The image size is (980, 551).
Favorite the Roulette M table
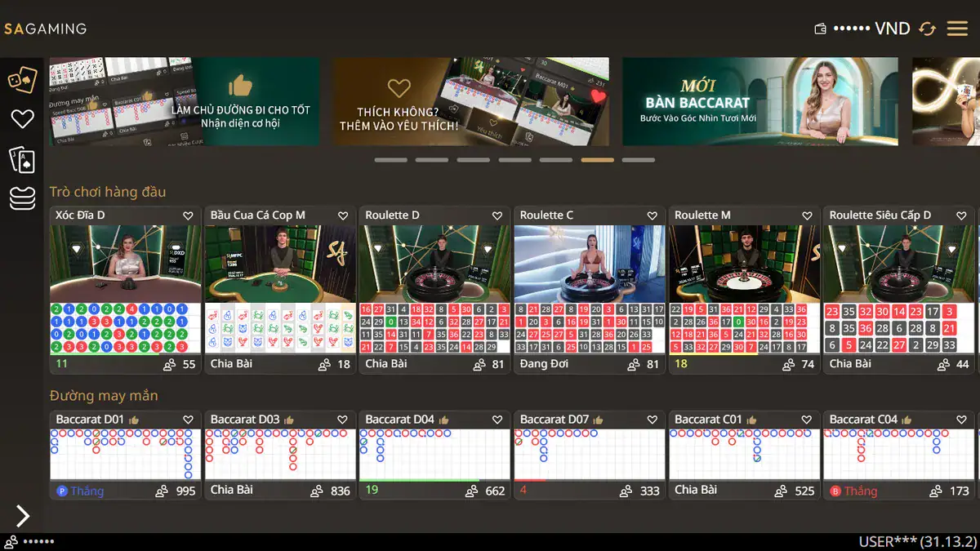[x=807, y=216]
